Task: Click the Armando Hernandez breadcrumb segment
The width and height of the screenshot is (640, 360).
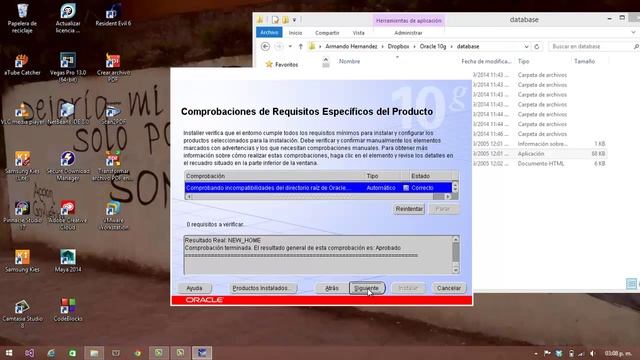Action: coord(351,47)
